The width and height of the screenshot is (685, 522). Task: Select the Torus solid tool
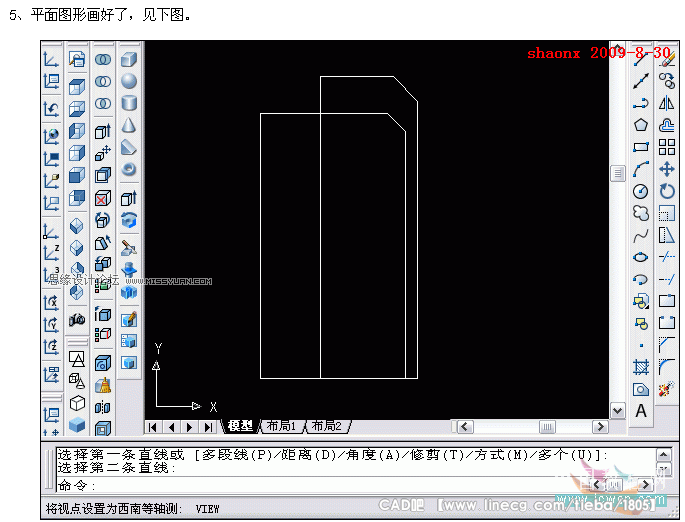tap(128, 169)
